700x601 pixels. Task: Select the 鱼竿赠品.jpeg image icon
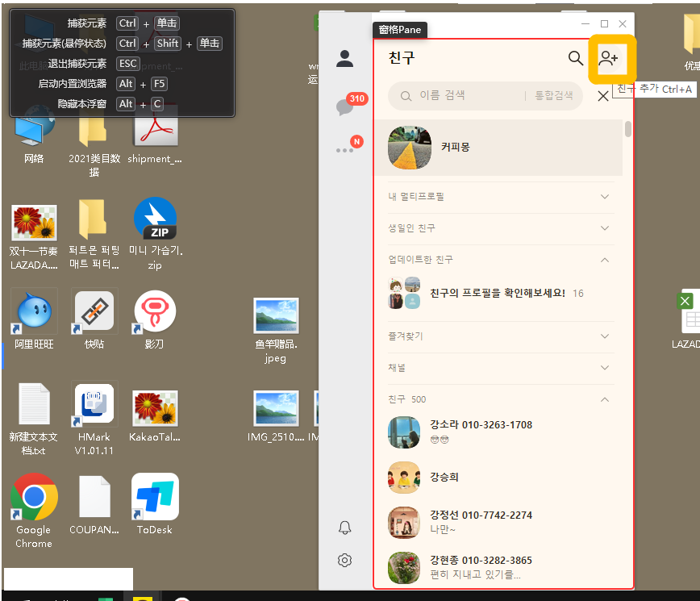click(x=276, y=331)
